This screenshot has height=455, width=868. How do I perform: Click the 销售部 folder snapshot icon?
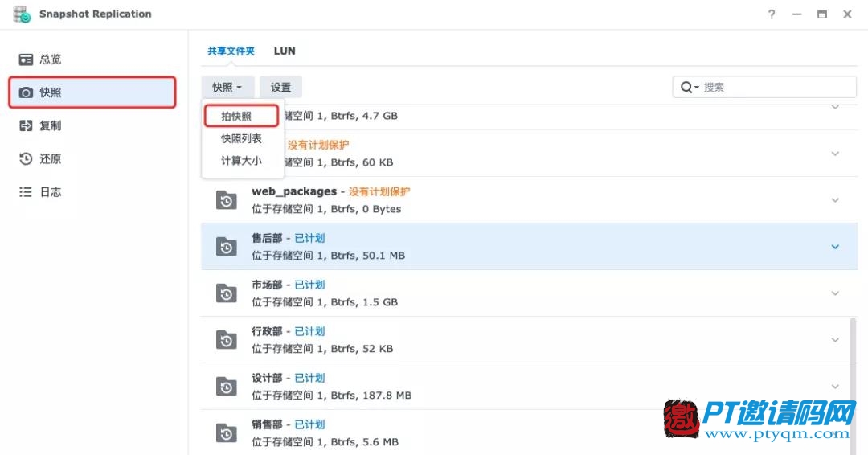click(227, 432)
